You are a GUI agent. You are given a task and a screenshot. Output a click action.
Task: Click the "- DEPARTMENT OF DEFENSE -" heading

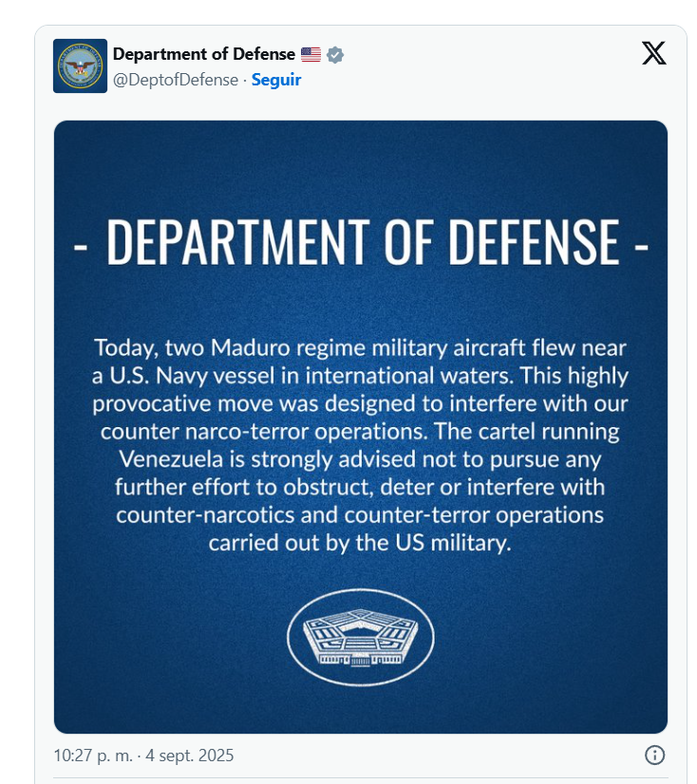tap(361, 241)
